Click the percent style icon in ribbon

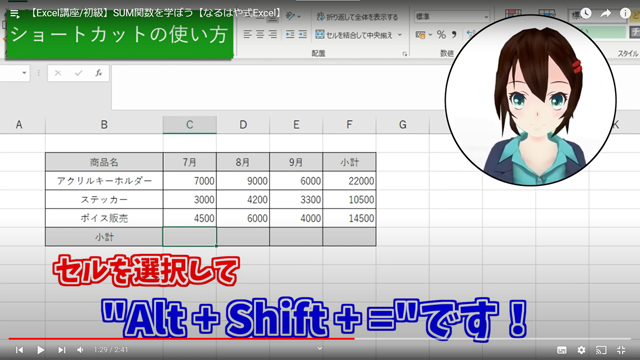click(x=441, y=35)
